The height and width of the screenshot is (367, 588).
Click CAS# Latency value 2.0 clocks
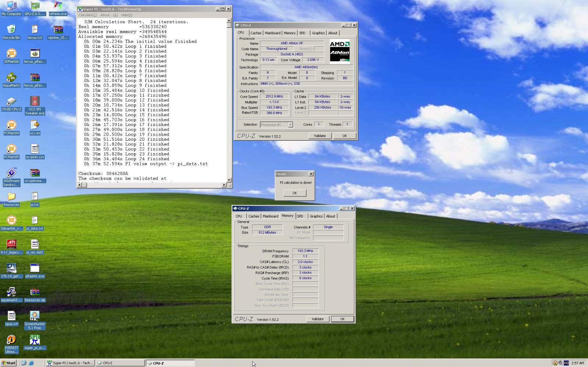[x=305, y=262]
